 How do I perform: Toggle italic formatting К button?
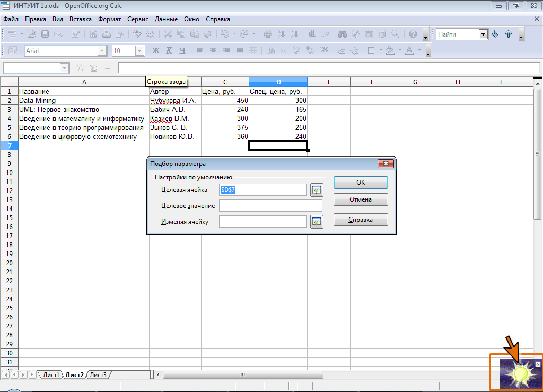pos(169,50)
